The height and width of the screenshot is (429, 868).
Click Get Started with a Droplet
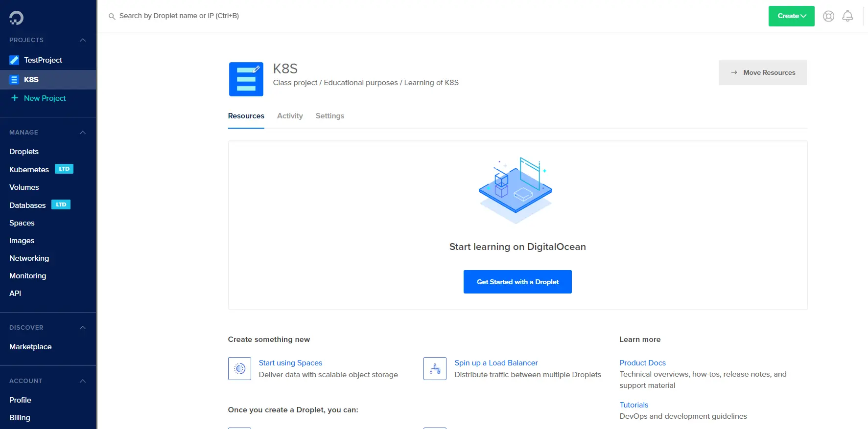[517, 282]
